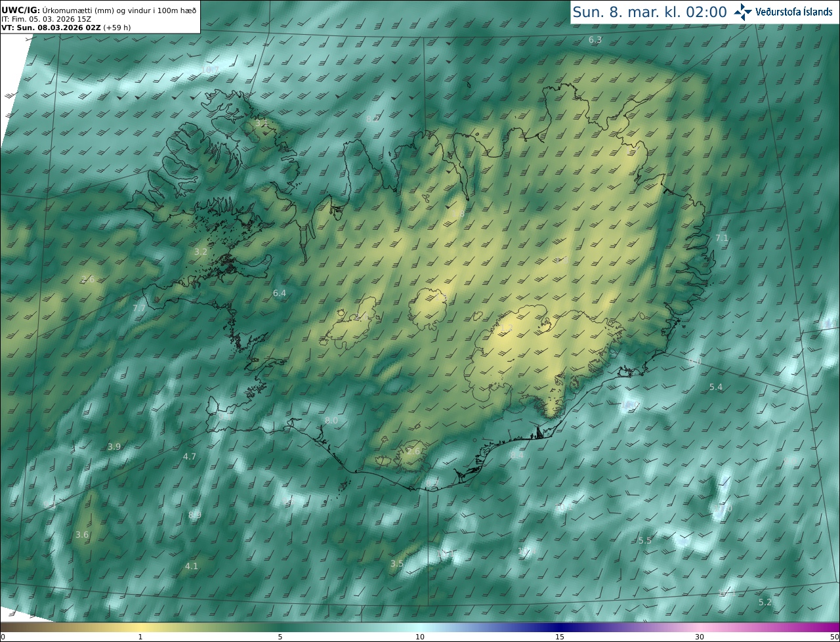
Task: Click the 10 tick label on the color scale
Action: click(420, 637)
